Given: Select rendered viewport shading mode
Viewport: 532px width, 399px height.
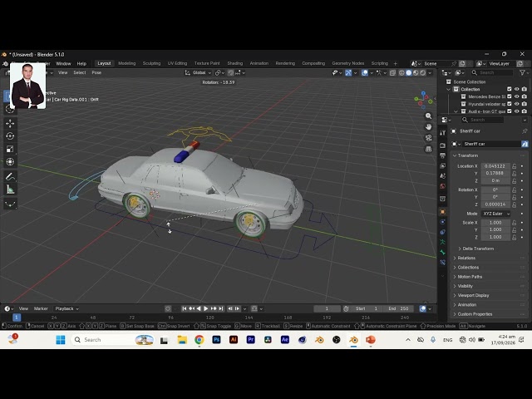Looking at the screenshot, I should (x=423, y=72).
